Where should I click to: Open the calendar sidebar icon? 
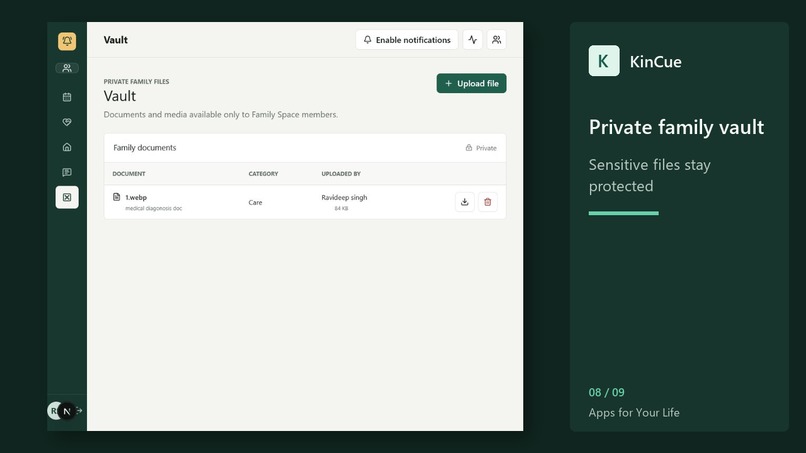(x=67, y=97)
